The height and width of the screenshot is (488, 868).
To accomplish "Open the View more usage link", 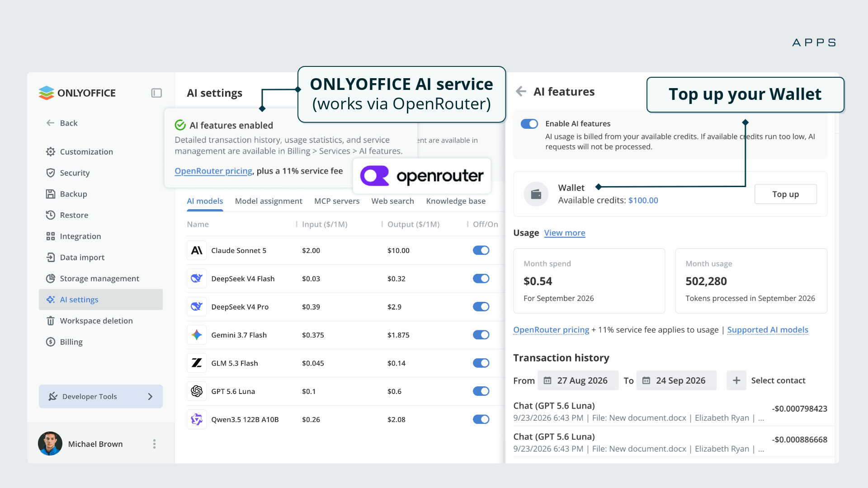I will tap(565, 233).
